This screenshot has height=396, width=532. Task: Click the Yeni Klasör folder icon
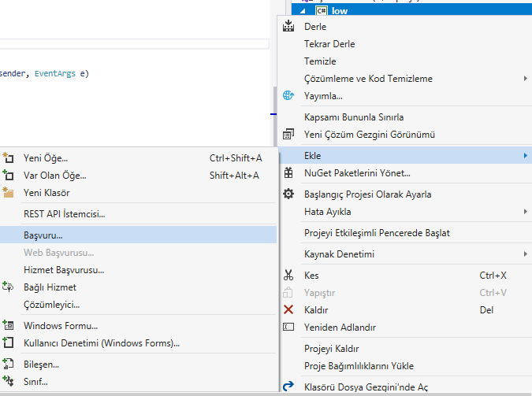click(x=8, y=192)
